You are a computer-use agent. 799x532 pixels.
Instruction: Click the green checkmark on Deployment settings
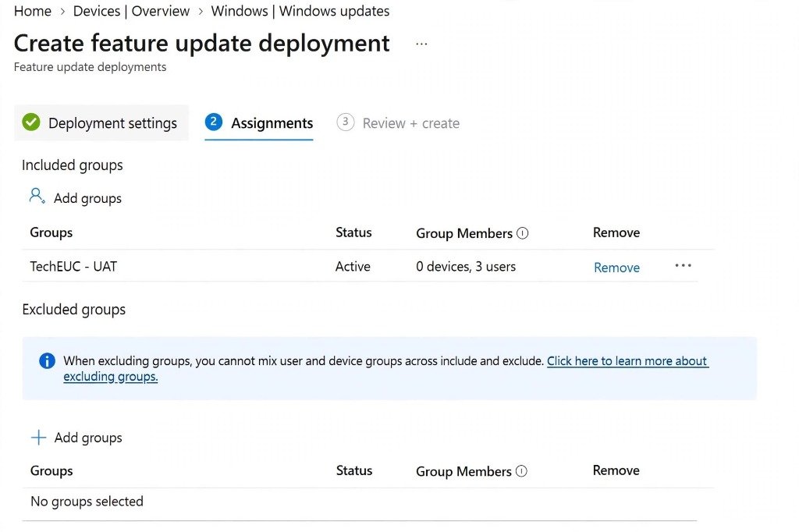[31, 122]
